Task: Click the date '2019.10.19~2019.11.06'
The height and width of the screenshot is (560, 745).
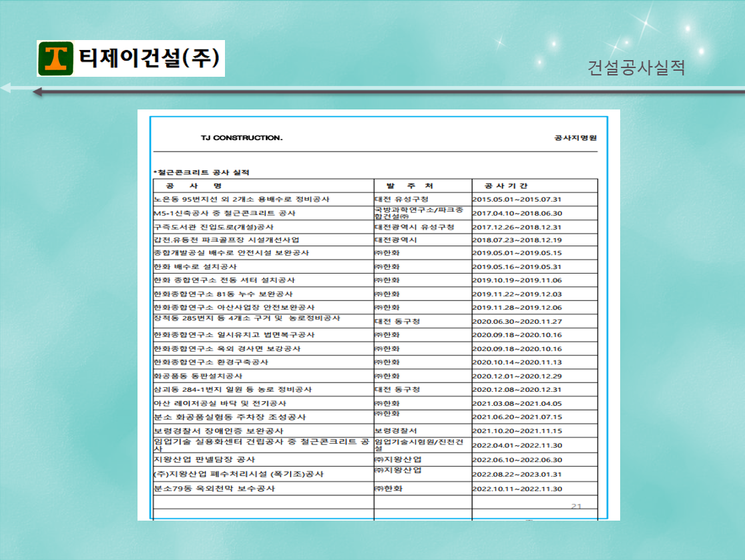Action: [x=517, y=280]
